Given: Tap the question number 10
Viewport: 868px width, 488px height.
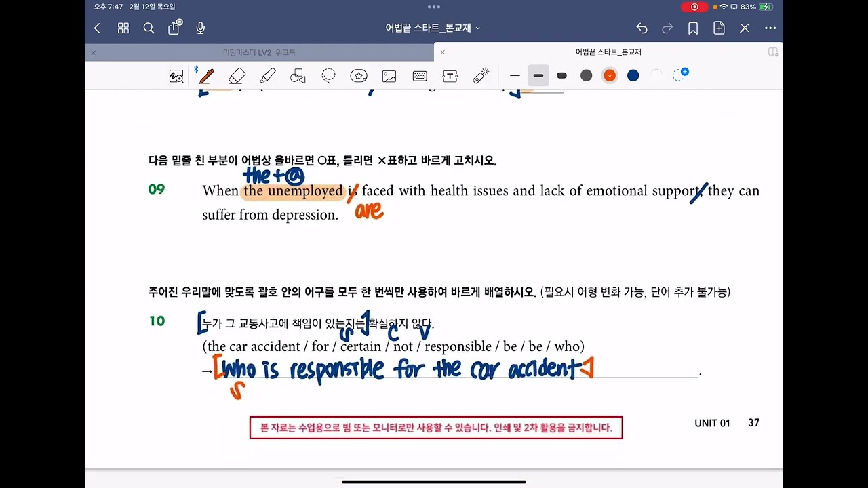Looking at the screenshot, I should pyautogui.click(x=157, y=321).
